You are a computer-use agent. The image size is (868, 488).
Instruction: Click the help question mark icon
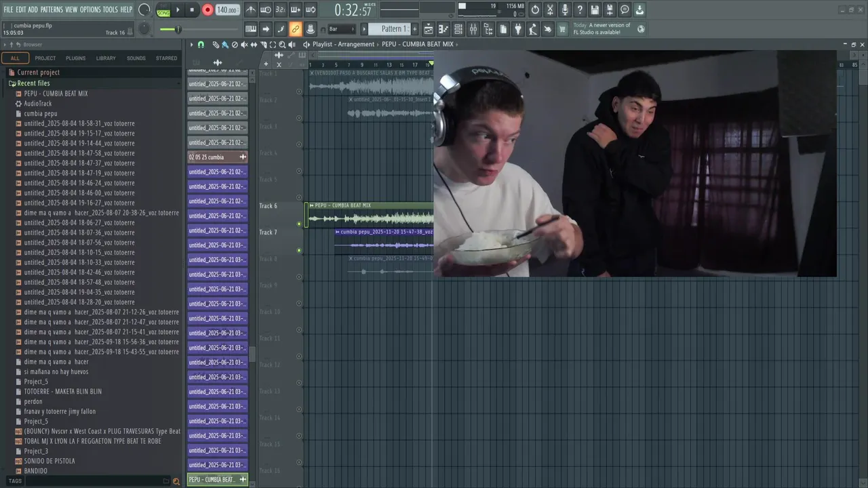point(580,9)
